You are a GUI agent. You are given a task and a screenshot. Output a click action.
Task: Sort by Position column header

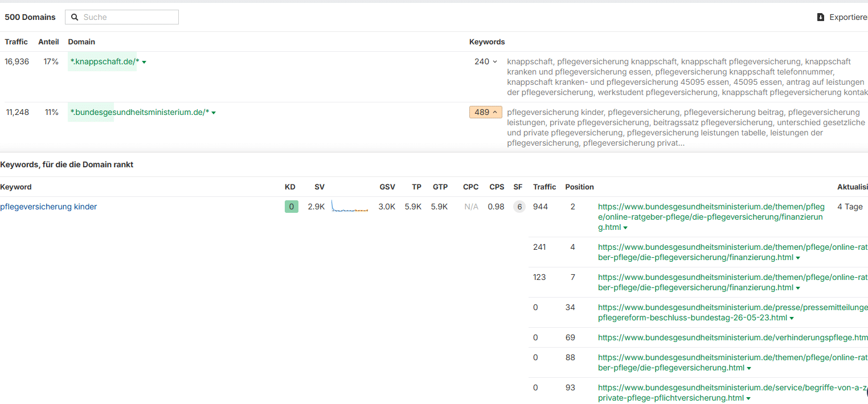pos(579,187)
